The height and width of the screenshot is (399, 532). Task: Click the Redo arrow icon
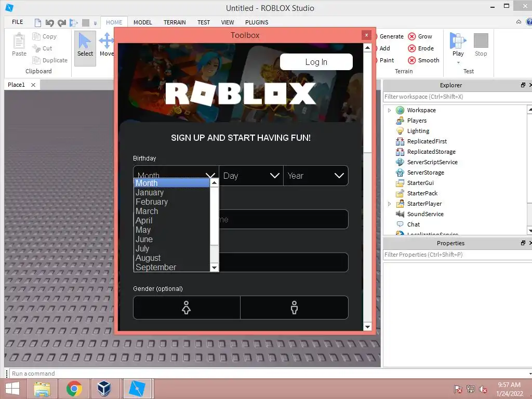pos(62,23)
